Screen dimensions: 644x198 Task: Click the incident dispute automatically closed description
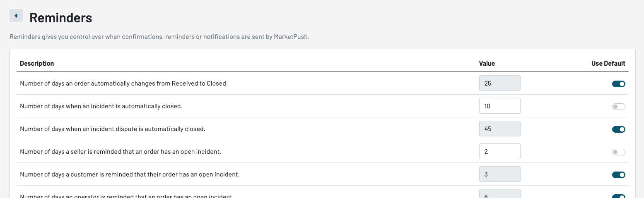pos(113,129)
